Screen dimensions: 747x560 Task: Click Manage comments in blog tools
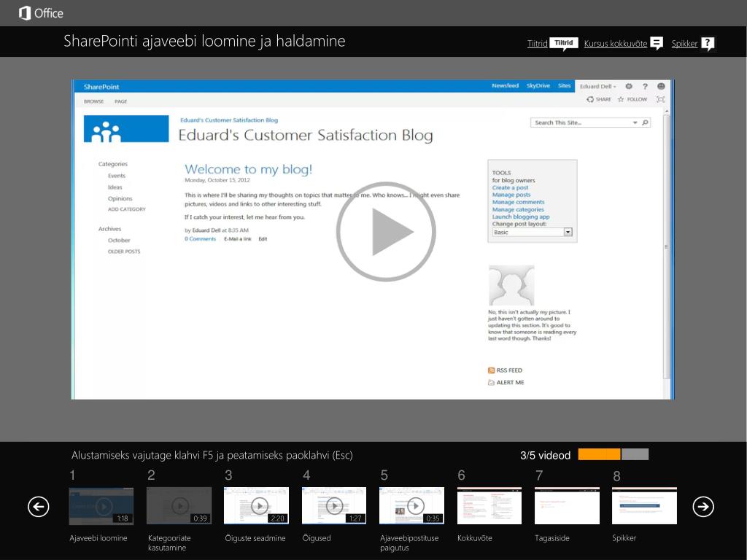tap(519, 202)
